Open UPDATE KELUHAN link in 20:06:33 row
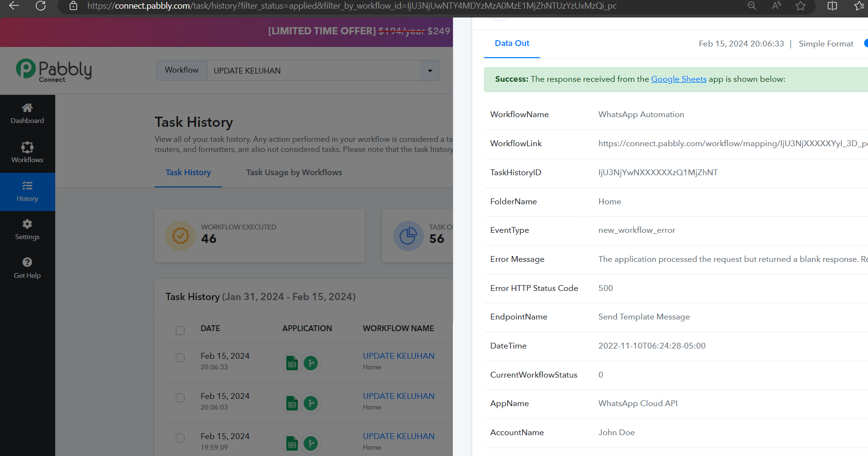The height and width of the screenshot is (456, 868). pos(399,356)
